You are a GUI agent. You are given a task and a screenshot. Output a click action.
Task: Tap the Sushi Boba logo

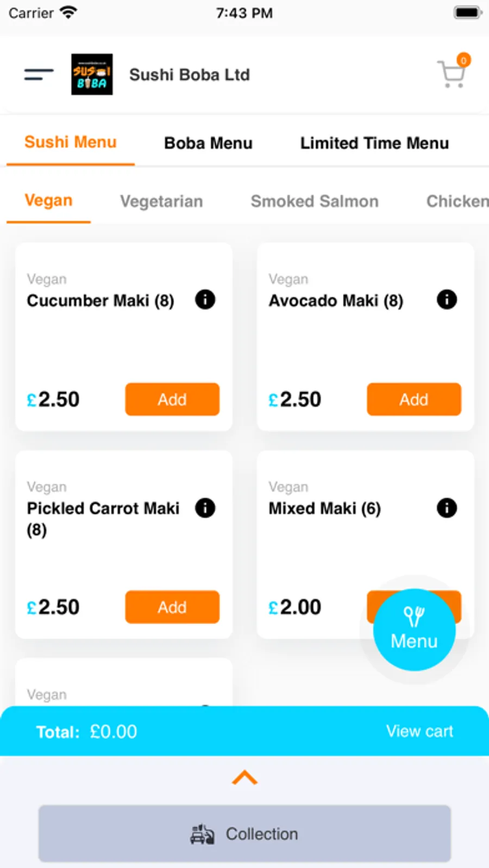(92, 74)
